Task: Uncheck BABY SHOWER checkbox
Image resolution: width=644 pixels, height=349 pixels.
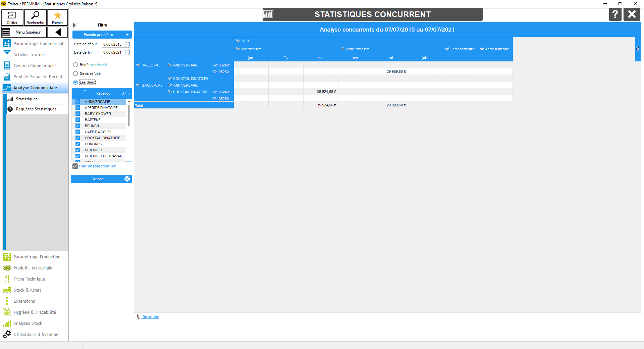Action: click(77, 114)
